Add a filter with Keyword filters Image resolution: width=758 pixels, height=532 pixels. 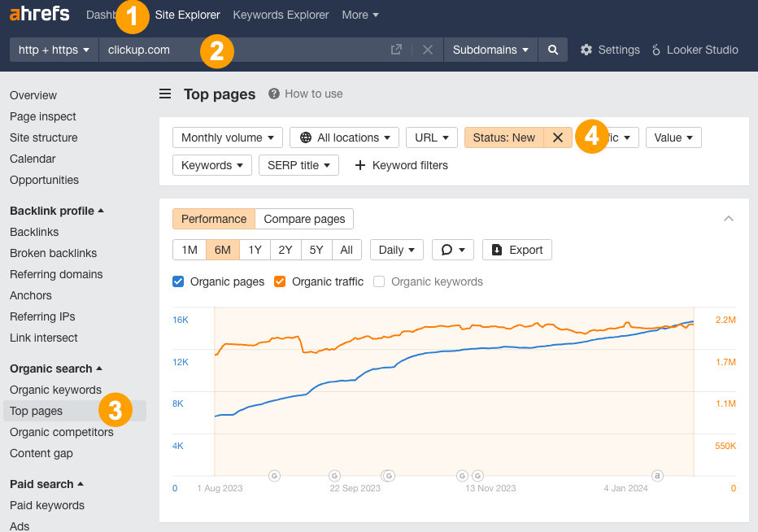click(x=400, y=165)
